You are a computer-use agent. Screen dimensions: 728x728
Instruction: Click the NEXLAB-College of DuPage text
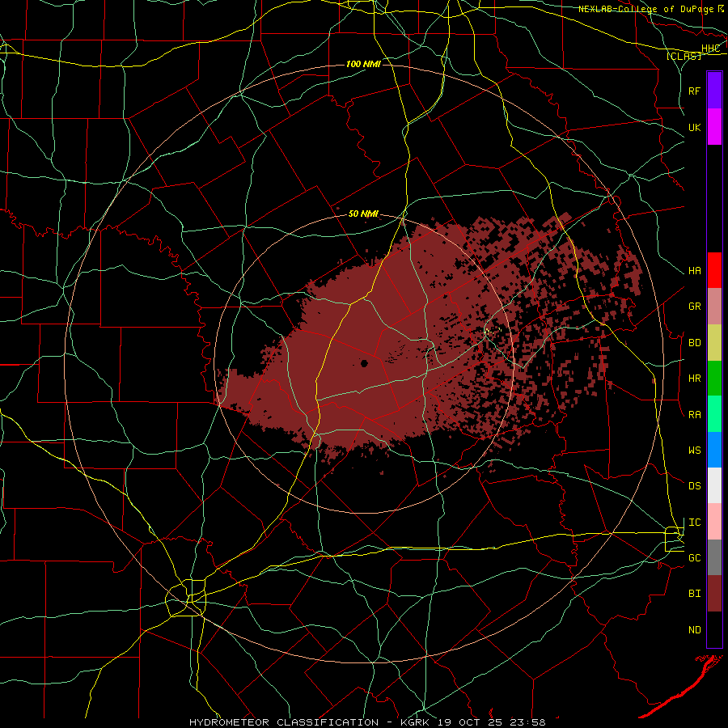[646, 9]
